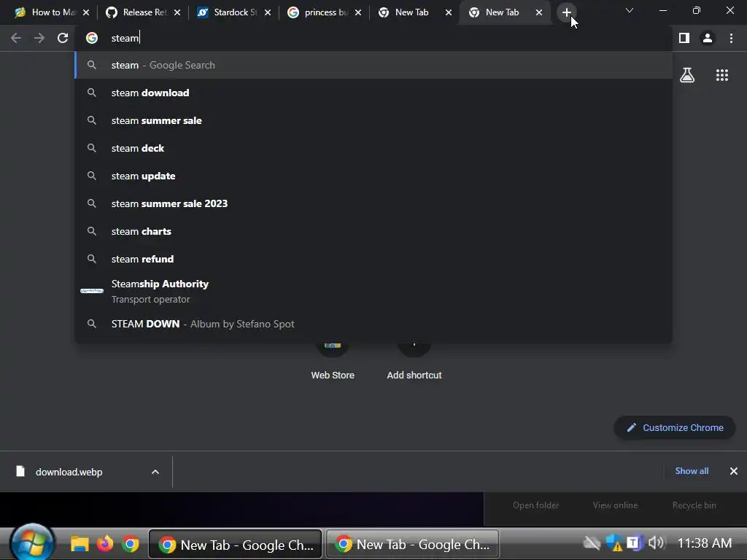
Task: Open Chrome Labs flask icon
Action: 687,75
